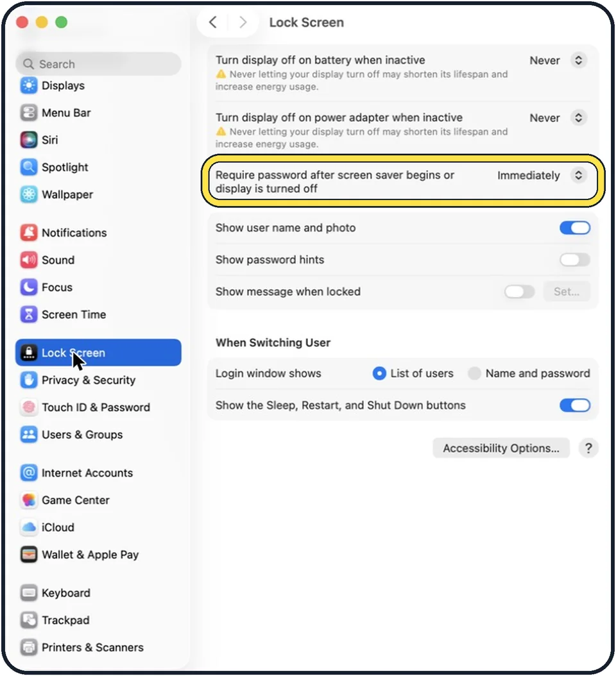
Task: Open Privacy & Security pane
Action: click(x=99, y=380)
